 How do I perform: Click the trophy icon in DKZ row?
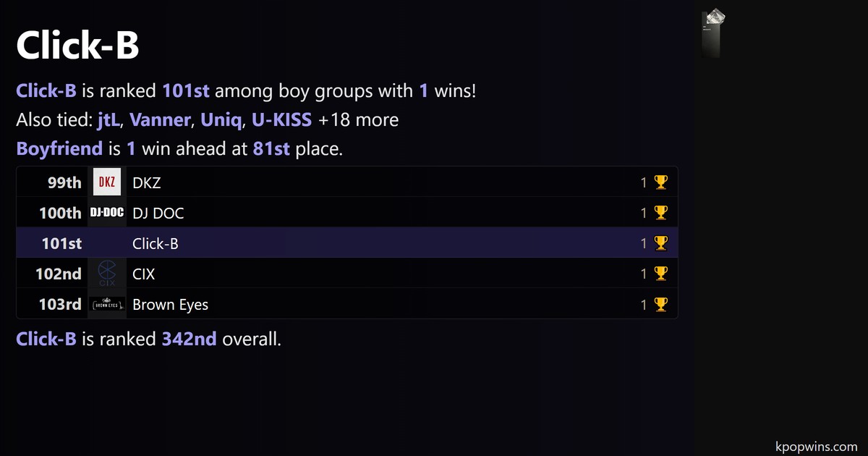(660, 182)
